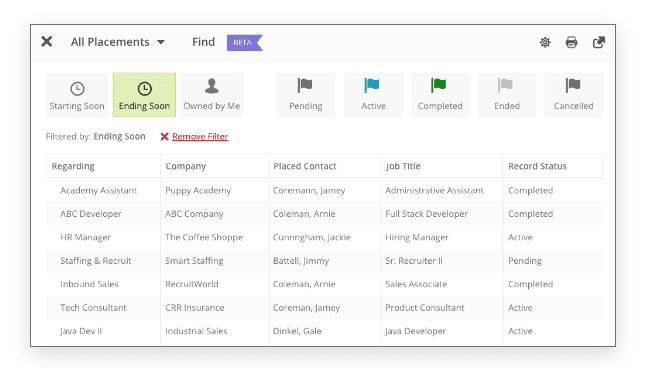The width and height of the screenshot is (646, 383).
Task: Click the Remove Filter link
Action: 200,136
